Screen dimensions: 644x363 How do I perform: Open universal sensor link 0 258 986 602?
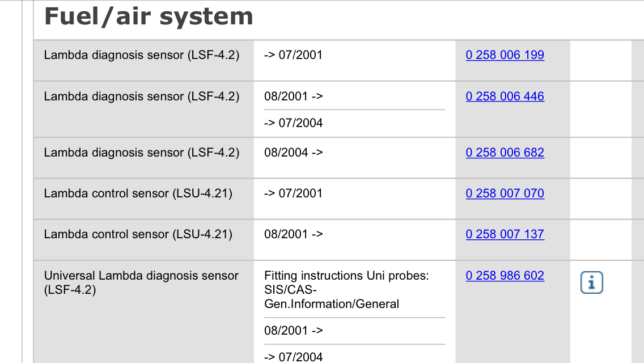coord(505,276)
